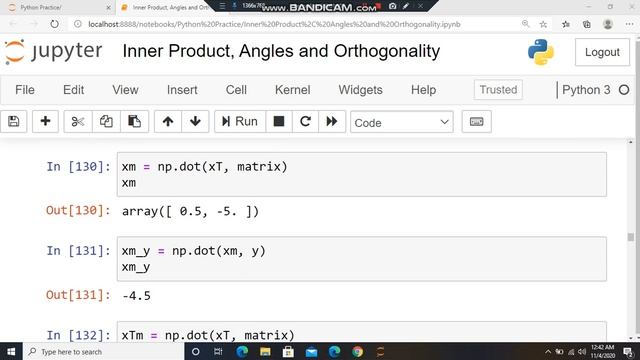Open the Kernel menu
The height and width of the screenshot is (360, 640).
pos(293,90)
